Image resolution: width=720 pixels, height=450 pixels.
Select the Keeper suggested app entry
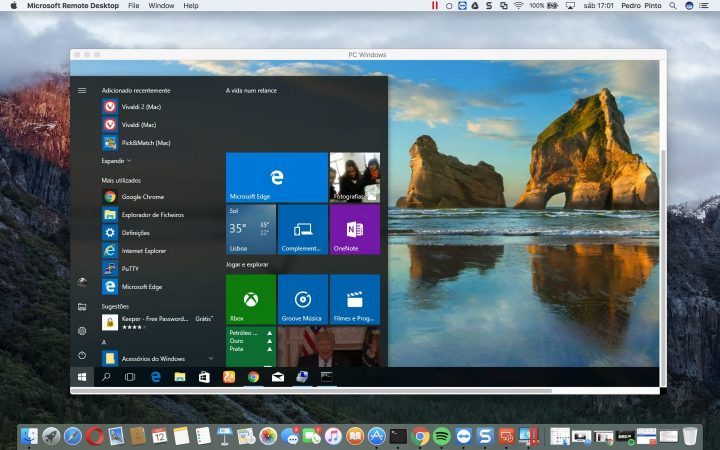[155, 322]
